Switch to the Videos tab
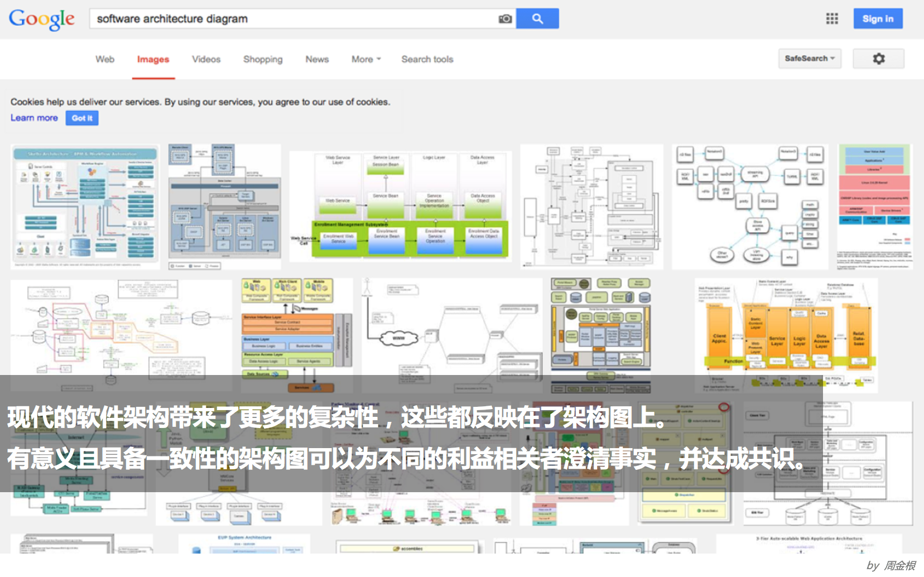This screenshot has width=924, height=577. tap(206, 59)
